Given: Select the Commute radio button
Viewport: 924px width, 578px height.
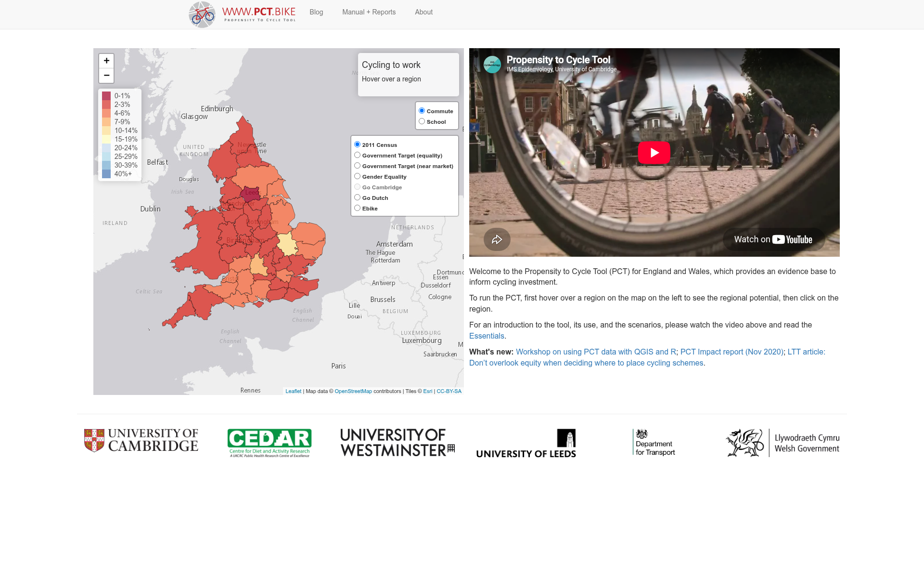Looking at the screenshot, I should [x=422, y=111].
